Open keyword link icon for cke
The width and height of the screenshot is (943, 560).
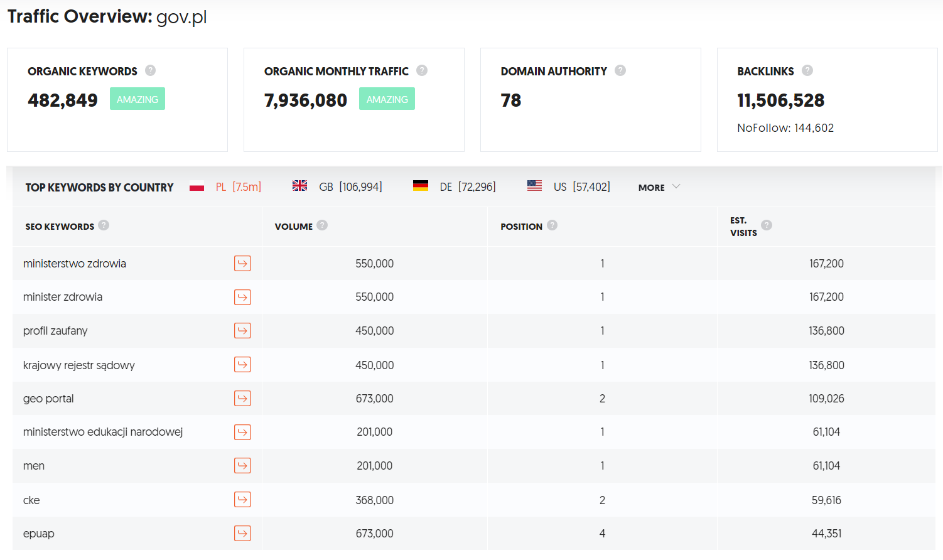[242, 500]
